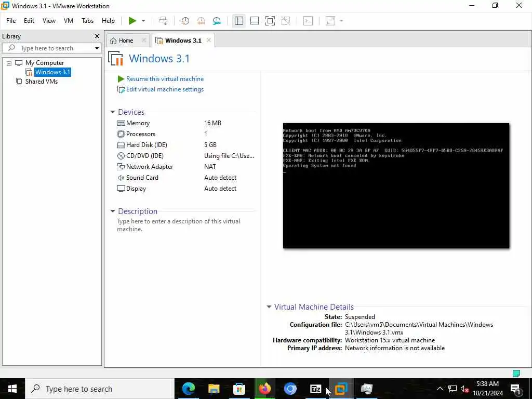Click Resume this virtual machine link
This screenshot has height=399, width=532.
(165, 79)
